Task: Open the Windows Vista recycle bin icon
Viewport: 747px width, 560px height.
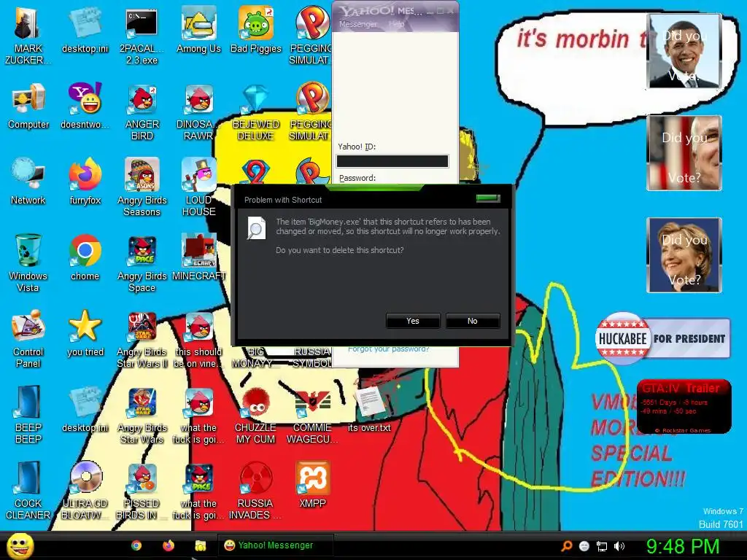Action: [x=28, y=262]
